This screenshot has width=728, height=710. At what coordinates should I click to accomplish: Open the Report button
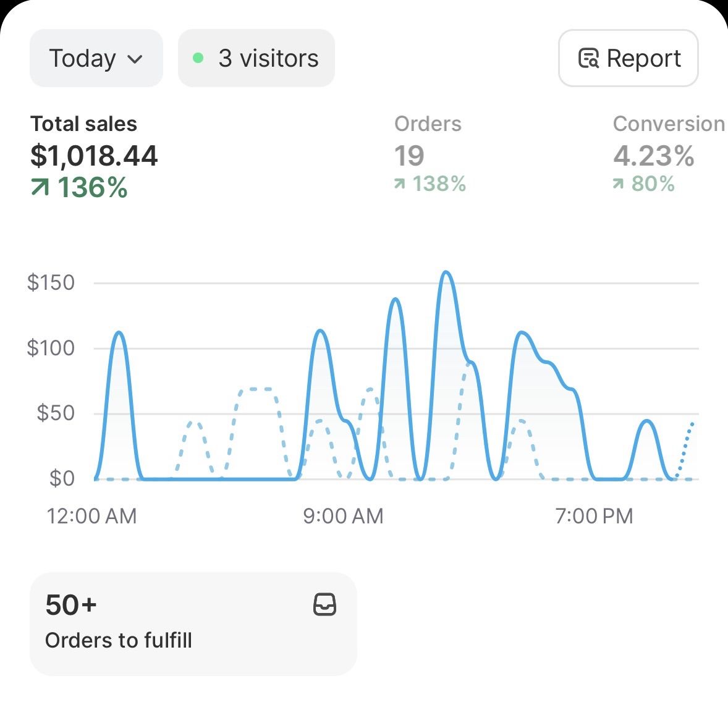(628, 59)
